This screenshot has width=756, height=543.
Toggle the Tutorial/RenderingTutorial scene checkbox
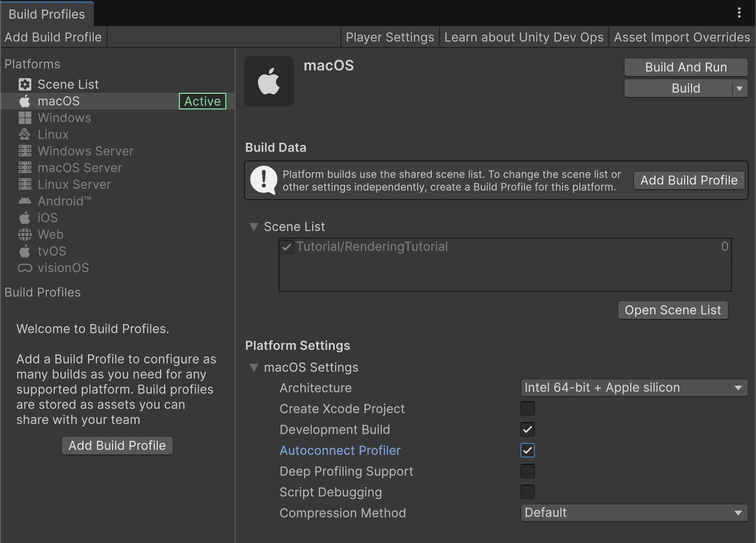287,247
